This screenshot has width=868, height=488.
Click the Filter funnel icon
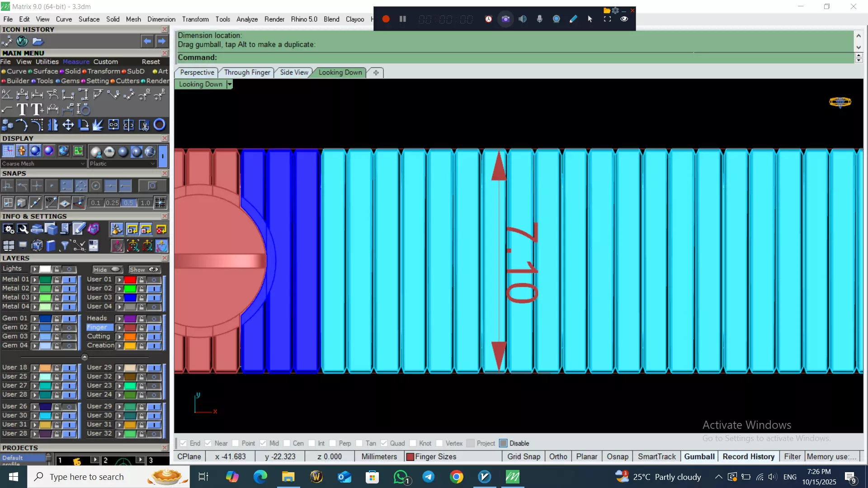65,245
